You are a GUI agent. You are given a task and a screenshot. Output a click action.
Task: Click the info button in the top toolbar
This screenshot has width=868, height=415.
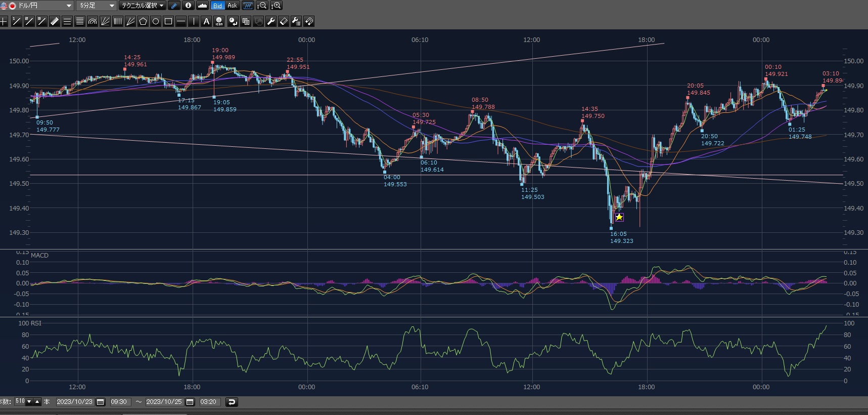click(188, 6)
